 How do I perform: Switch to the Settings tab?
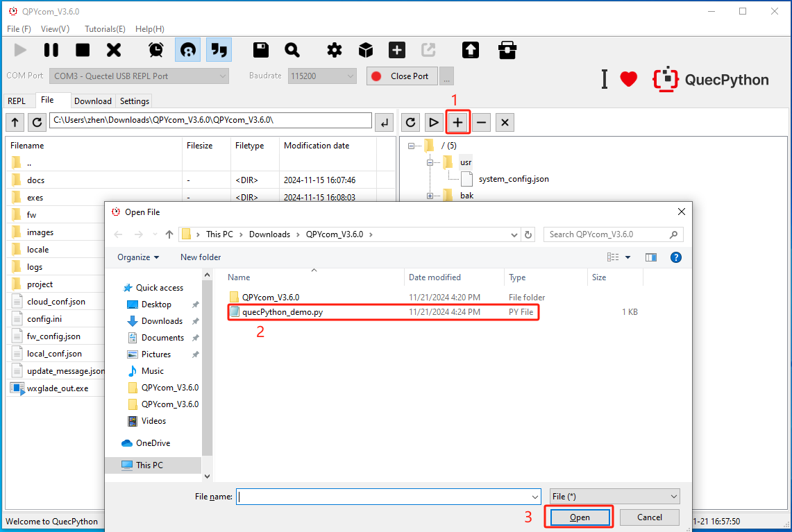pos(135,101)
